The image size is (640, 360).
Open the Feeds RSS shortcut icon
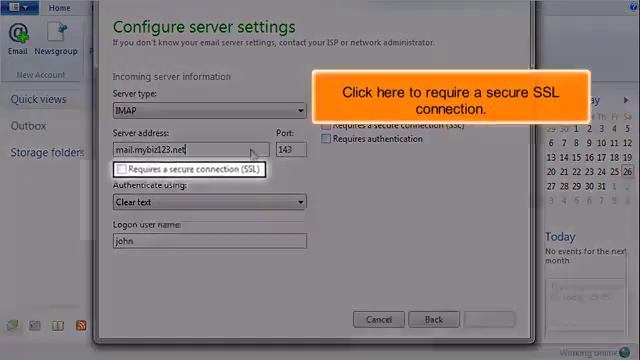pyautogui.click(x=81, y=325)
